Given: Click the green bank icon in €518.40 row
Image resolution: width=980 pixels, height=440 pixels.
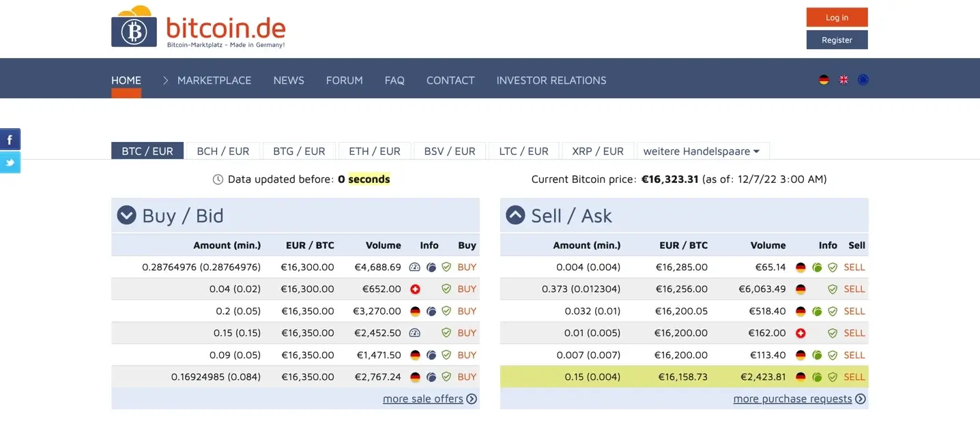Looking at the screenshot, I should 817,311.
